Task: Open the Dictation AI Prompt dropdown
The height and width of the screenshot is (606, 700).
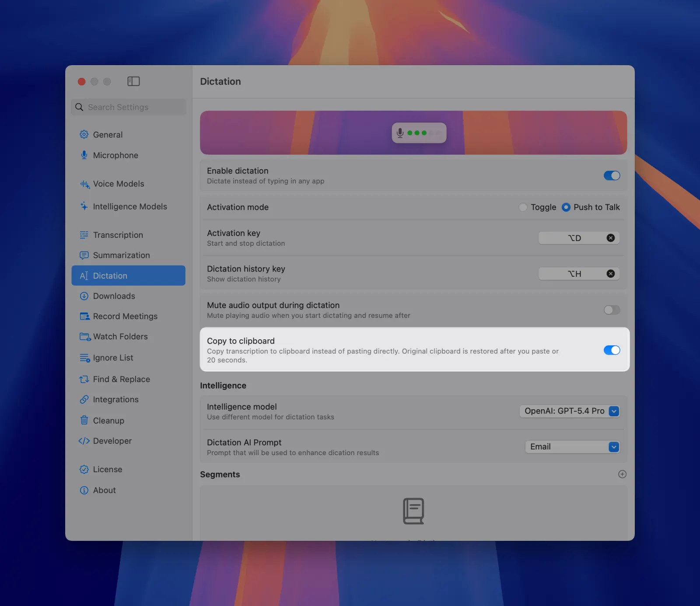Action: (x=572, y=447)
